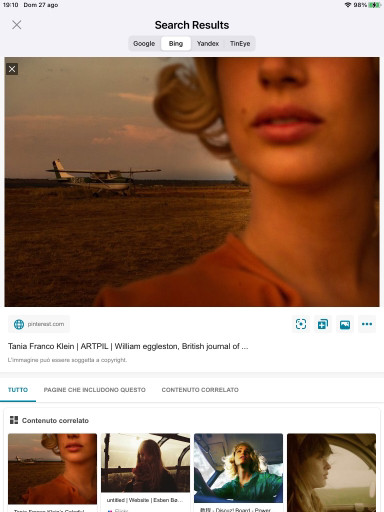Tap the Contenuto correlato grid icon

[x=14, y=420]
